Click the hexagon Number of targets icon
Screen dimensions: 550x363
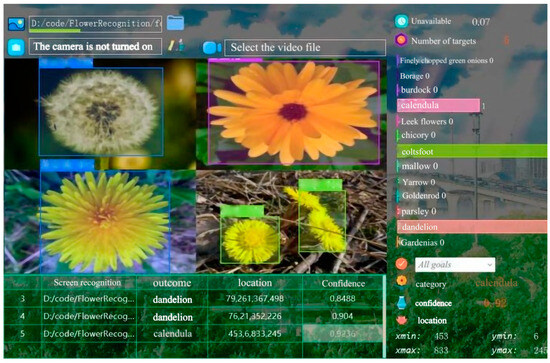401,41
